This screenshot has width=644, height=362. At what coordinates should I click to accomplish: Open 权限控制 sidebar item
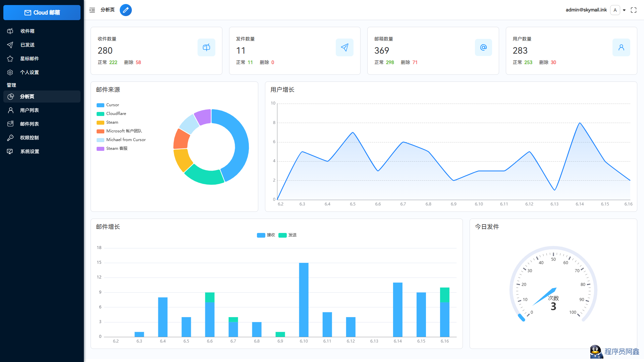coord(30,138)
